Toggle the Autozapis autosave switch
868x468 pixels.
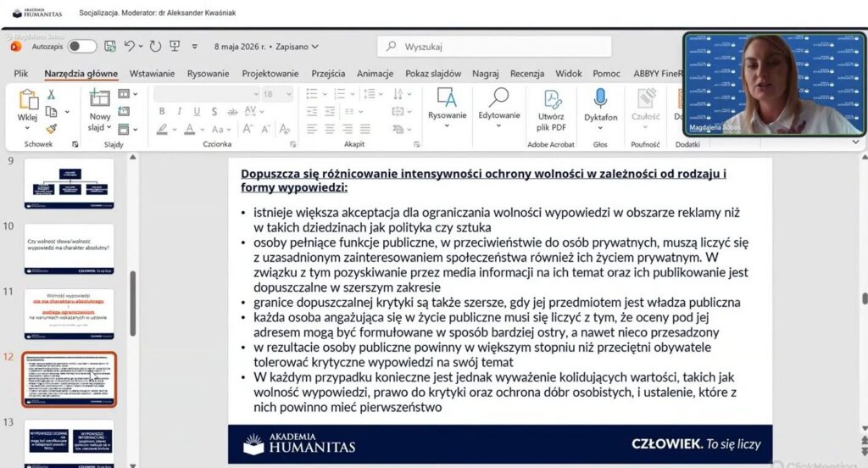pyautogui.click(x=82, y=47)
